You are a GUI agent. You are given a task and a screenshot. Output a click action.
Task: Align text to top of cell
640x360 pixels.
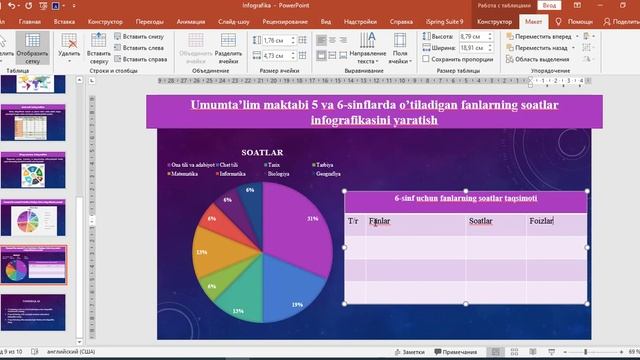point(321,55)
